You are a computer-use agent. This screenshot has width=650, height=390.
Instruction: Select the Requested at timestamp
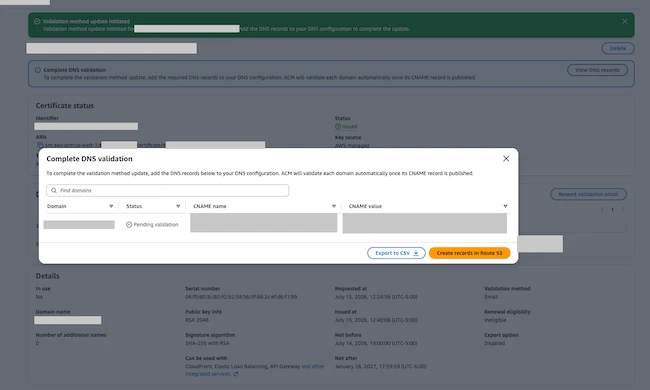376,297
